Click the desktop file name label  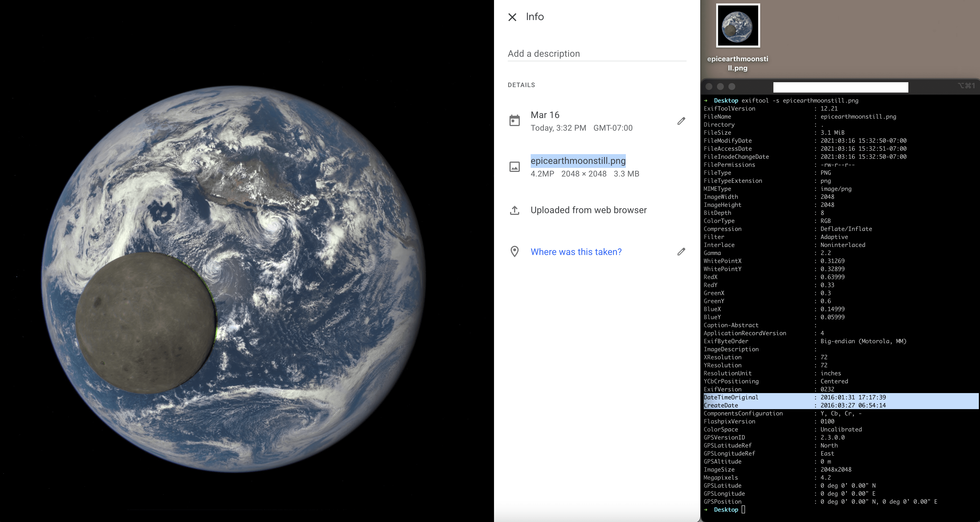(737, 63)
